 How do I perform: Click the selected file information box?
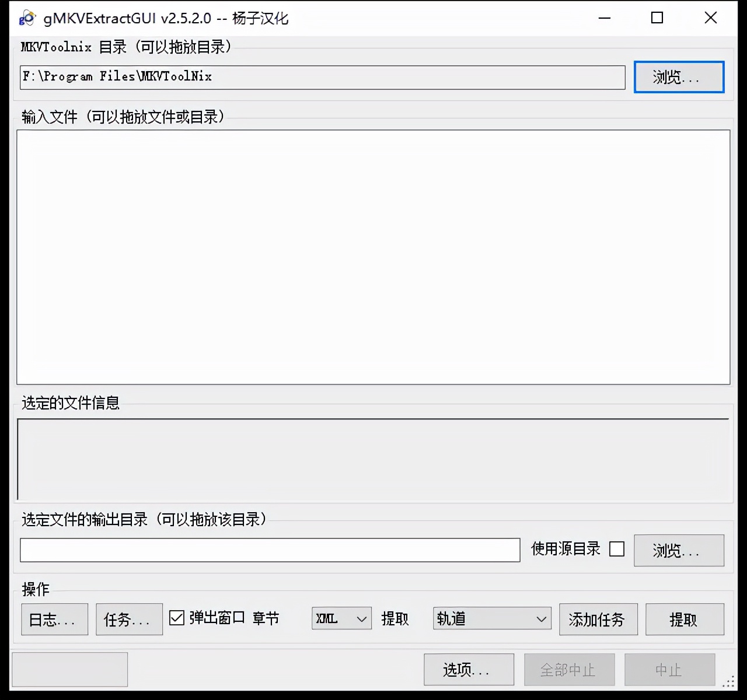(373, 459)
